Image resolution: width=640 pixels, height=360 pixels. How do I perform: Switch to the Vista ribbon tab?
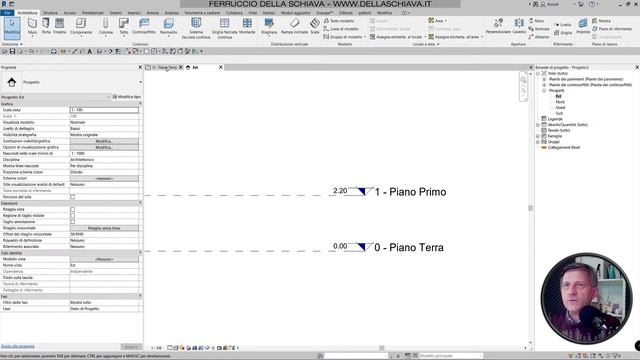[253, 13]
